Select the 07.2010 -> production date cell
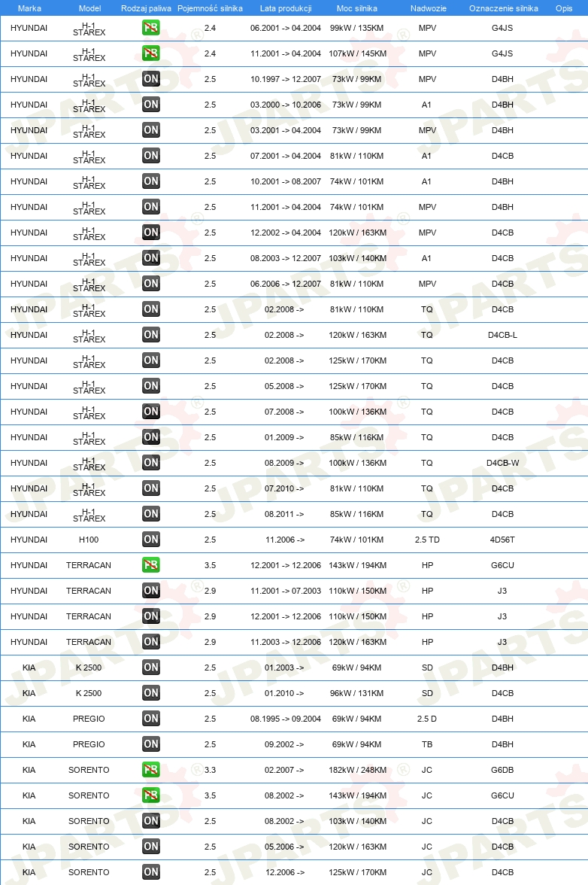Viewport: 588px width, 885px height. [284, 488]
